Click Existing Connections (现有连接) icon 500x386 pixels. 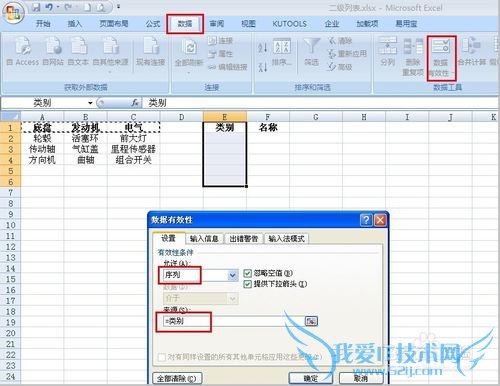tap(151, 52)
